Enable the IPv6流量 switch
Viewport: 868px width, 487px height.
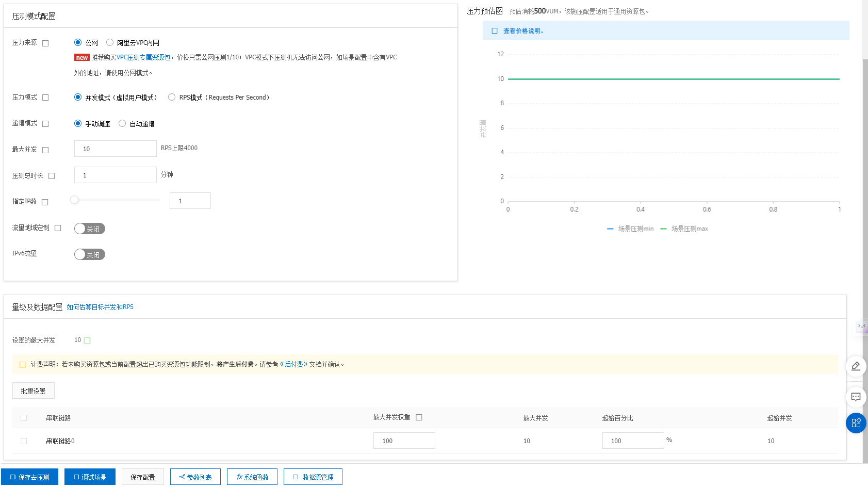tap(90, 254)
